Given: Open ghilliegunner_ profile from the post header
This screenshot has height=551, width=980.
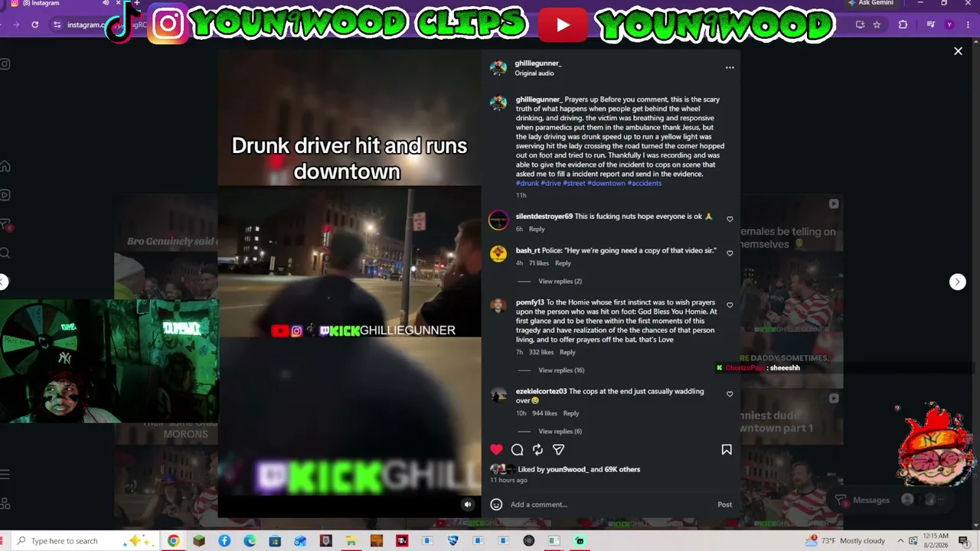Looking at the screenshot, I should (x=537, y=64).
